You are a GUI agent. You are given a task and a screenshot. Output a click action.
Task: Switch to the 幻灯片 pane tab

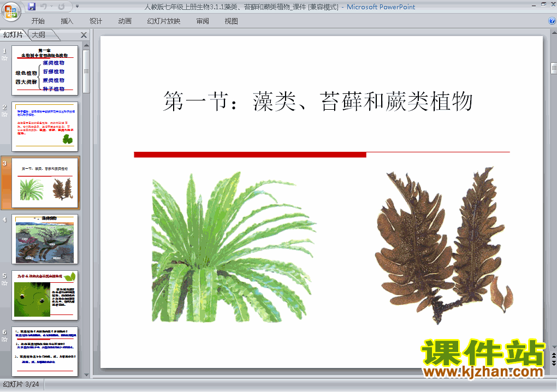(x=13, y=35)
